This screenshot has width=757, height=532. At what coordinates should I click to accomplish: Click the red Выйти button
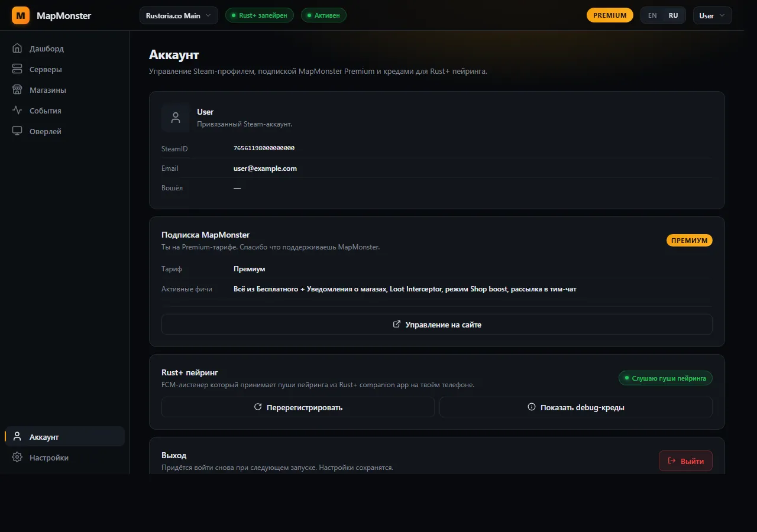click(x=685, y=460)
